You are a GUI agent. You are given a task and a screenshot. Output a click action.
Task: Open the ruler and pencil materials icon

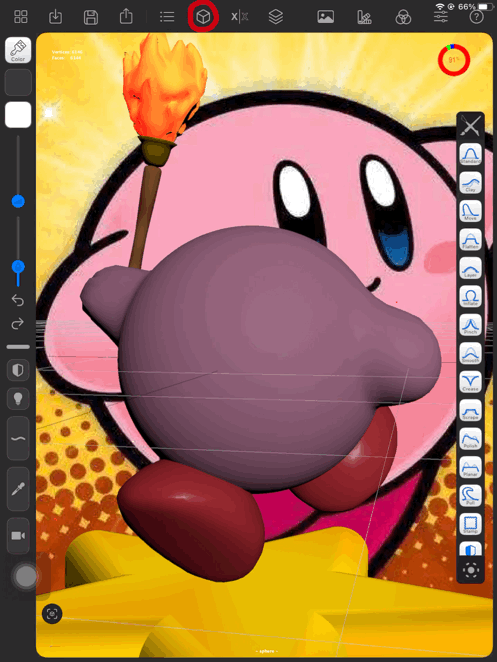tap(364, 17)
